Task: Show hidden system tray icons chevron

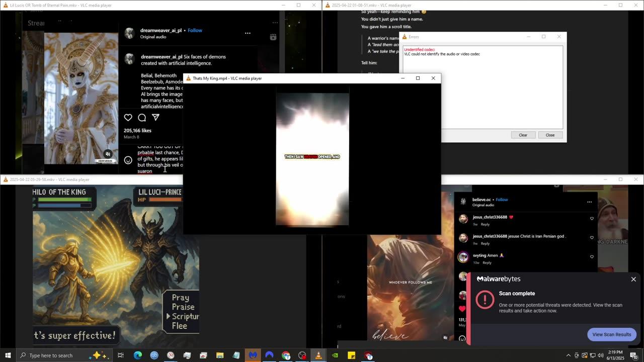Action: pyautogui.click(x=569, y=355)
